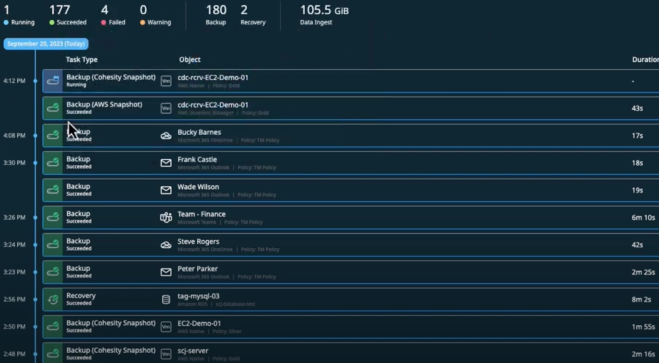Open the Peter Parker object name
Viewport: 659px width, 363px height.
198,269
